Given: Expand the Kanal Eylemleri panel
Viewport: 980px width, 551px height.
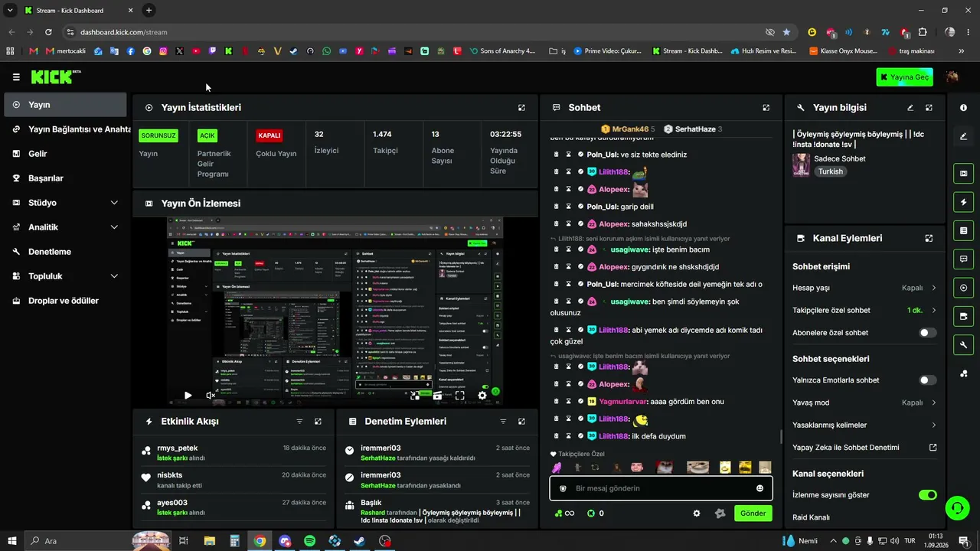Looking at the screenshot, I should click(929, 238).
